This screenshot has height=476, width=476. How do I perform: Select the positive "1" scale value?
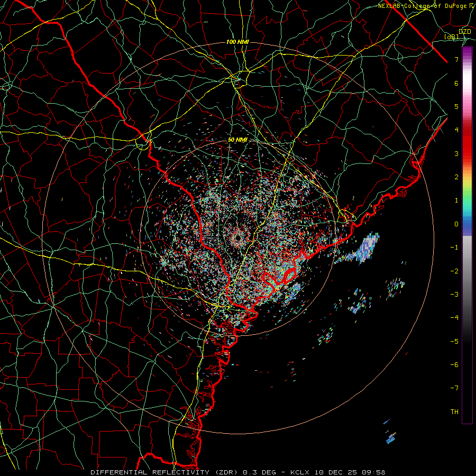[x=456, y=200]
